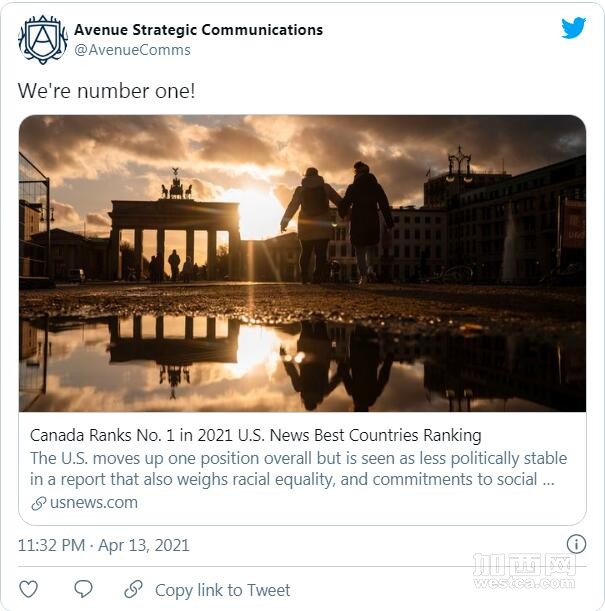Open the Avenue Strategic Communications profile name

click(198, 30)
